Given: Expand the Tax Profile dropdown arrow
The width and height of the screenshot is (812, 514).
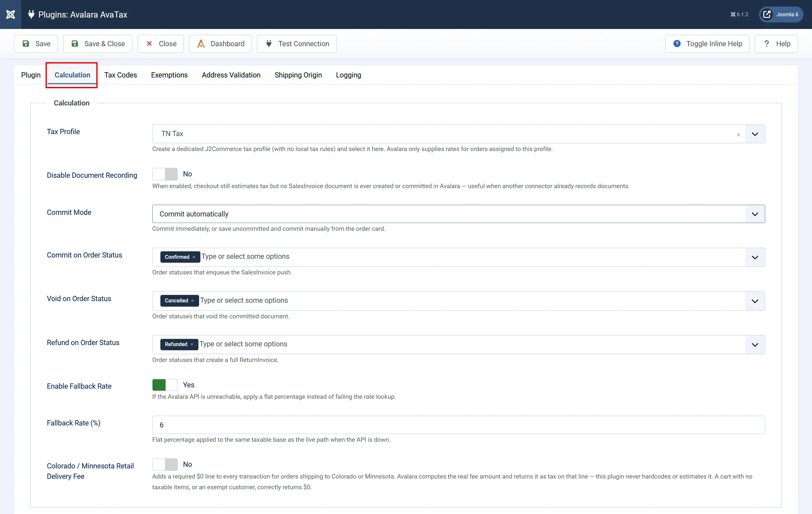Looking at the screenshot, I should click(755, 134).
